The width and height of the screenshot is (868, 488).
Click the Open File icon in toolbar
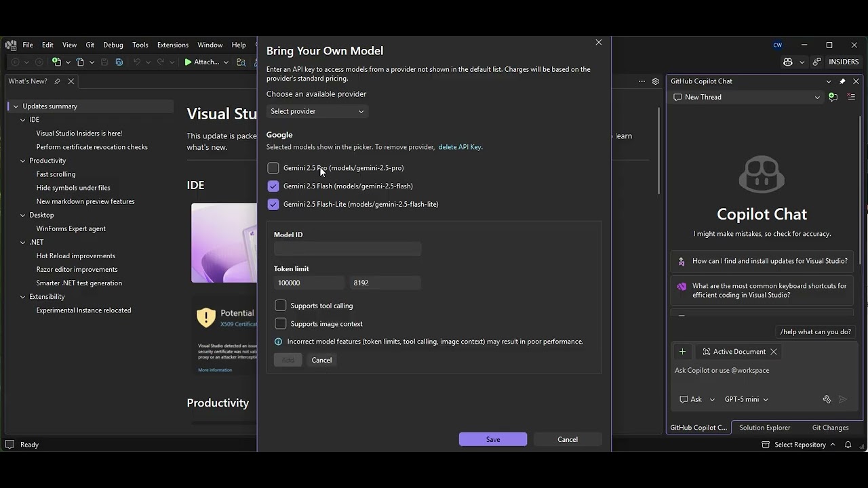[80, 62]
